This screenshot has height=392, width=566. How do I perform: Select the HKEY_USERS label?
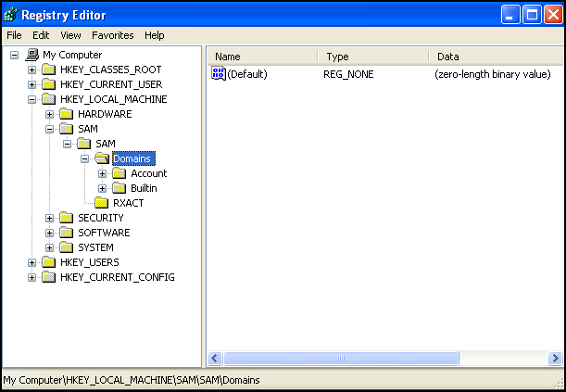point(90,262)
